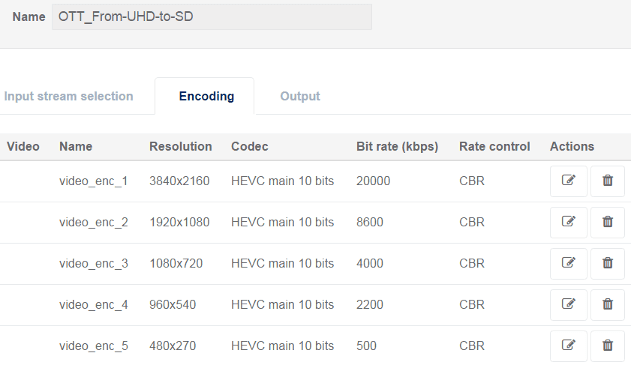Viewport: 631px width, 365px height.
Task: Click the Rate control column header
Action: click(495, 146)
